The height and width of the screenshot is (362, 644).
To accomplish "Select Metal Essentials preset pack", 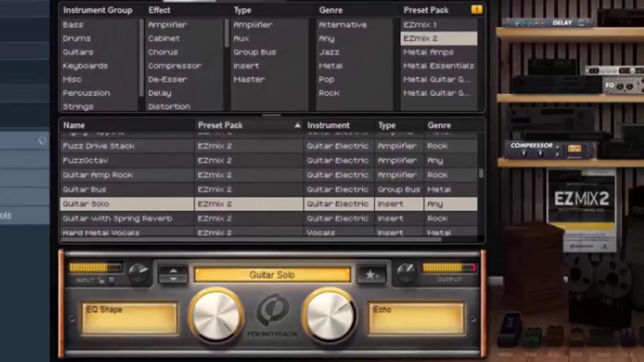I will click(x=439, y=65).
